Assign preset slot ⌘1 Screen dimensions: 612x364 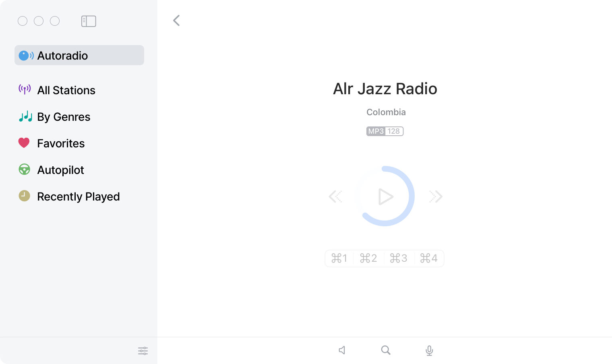coord(340,258)
